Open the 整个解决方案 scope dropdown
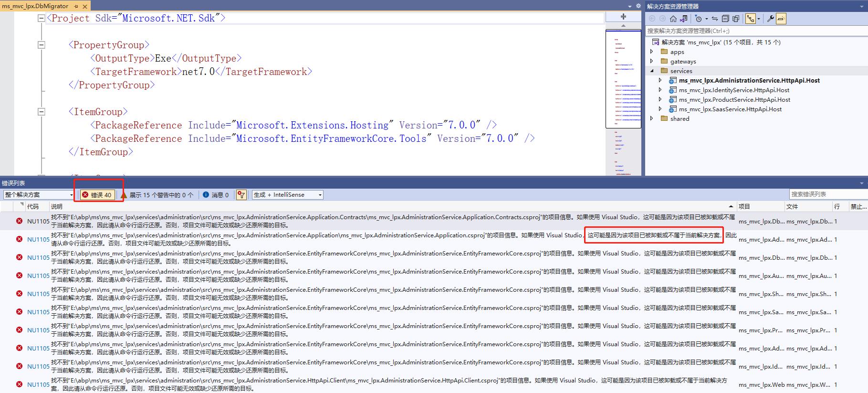This screenshot has width=868, height=393. point(39,195)
